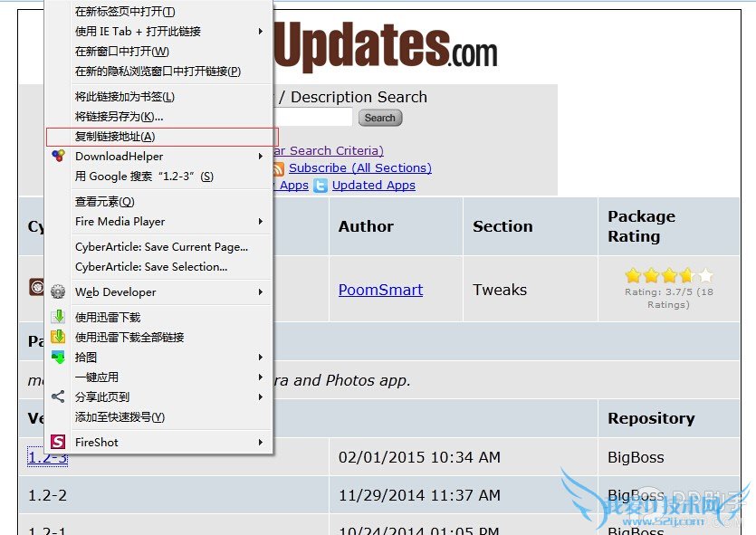Click the Web Developer gear icon
The image size is (756, 535).
(x=58, y=291)
